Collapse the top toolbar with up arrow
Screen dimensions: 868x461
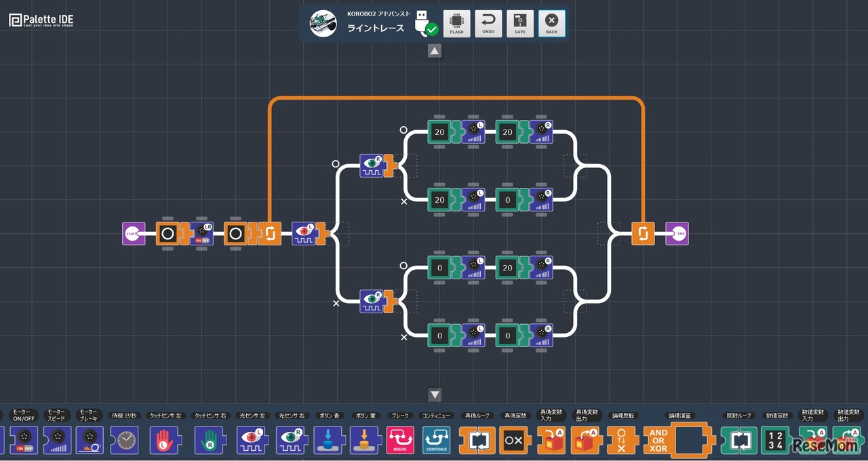click(x=435, y=51)
